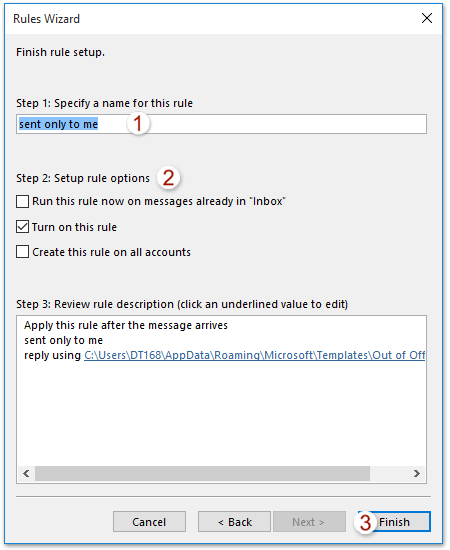This screenshot has width=450, height=550.
Task: Click the red number 3 badge
Action: [365, 522]
